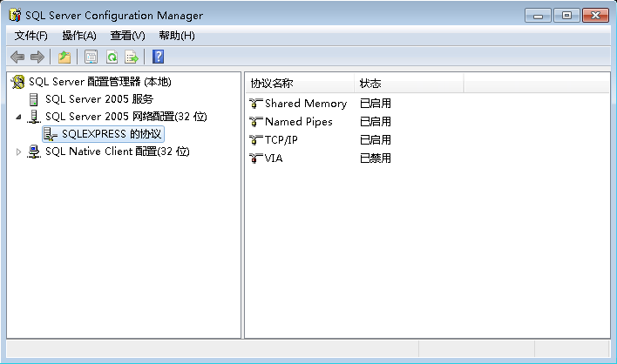
Task: Click the SQL Native Client 配置 icon
Action: click(34, 152)
